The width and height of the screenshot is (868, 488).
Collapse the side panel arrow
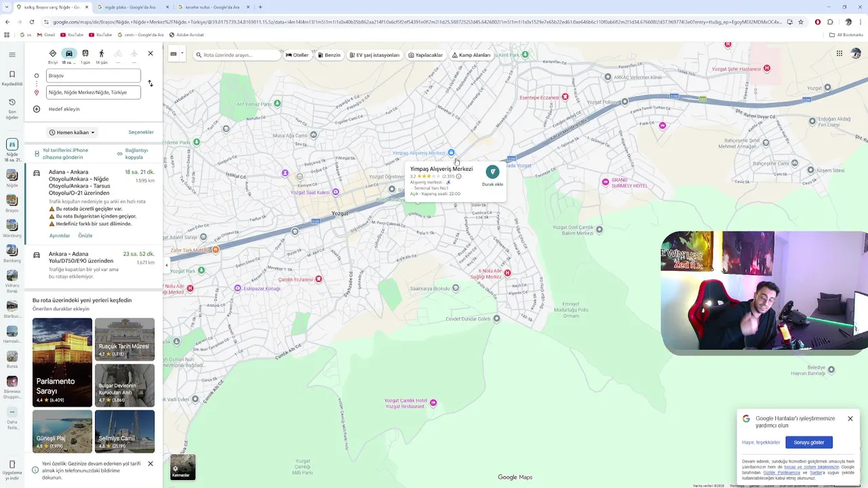(x=167, y=266)
